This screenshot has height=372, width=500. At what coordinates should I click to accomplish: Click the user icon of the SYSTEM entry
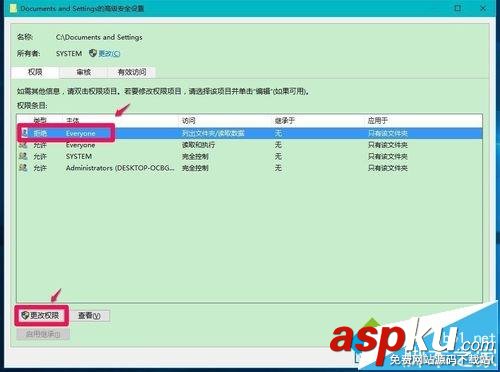click(23, 156)
